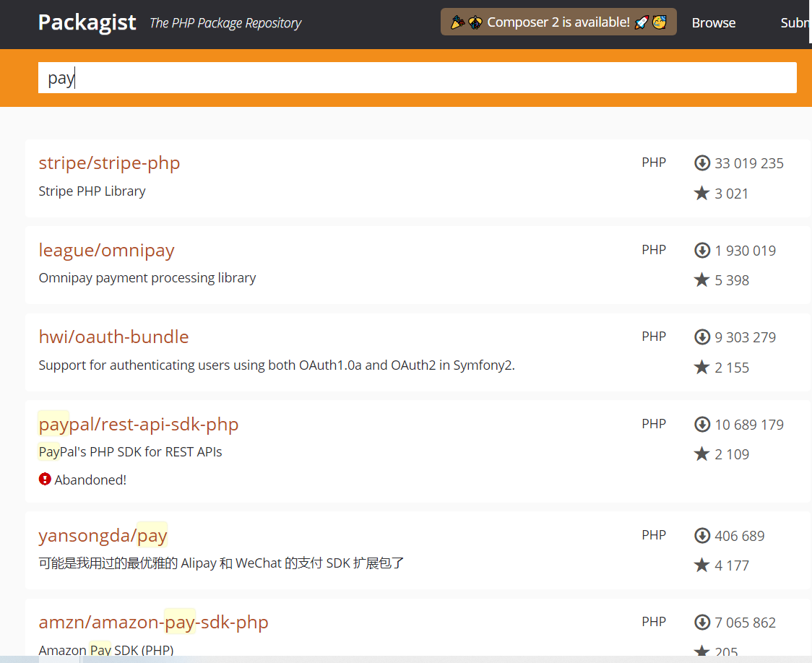Click the download count 7 065 862
Viewport: 812px width, 663px height.
click(x=746, y=623)
